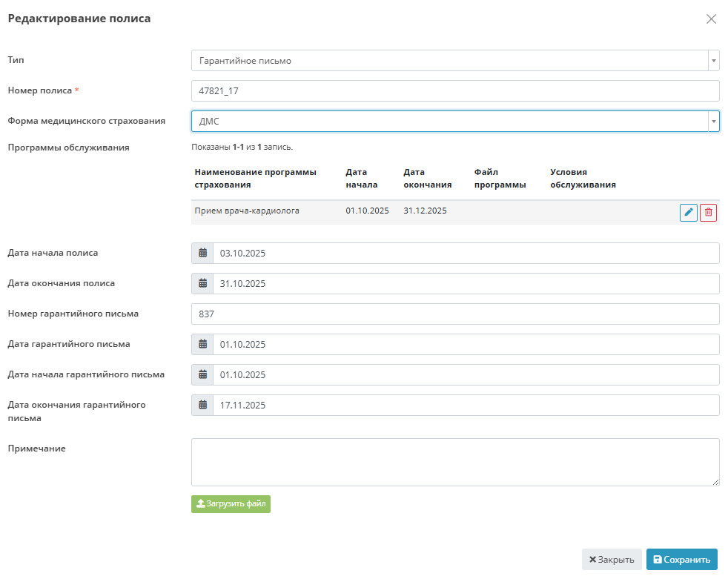Screen dimensions: 728x579
Task: Open calendar for Дата окончания полиса
Action: [x=202, y=284]
